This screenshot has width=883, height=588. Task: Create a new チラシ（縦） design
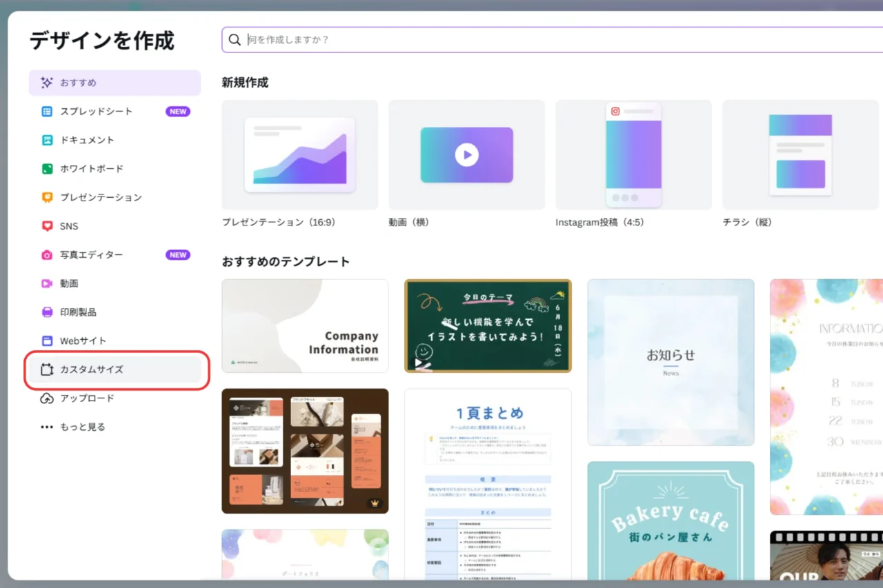800,155
